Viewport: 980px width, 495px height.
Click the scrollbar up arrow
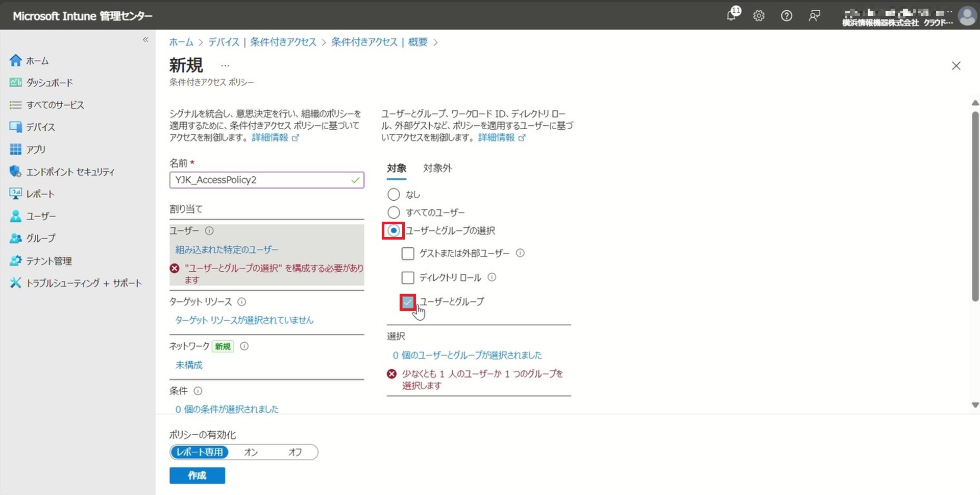point(975,103)
